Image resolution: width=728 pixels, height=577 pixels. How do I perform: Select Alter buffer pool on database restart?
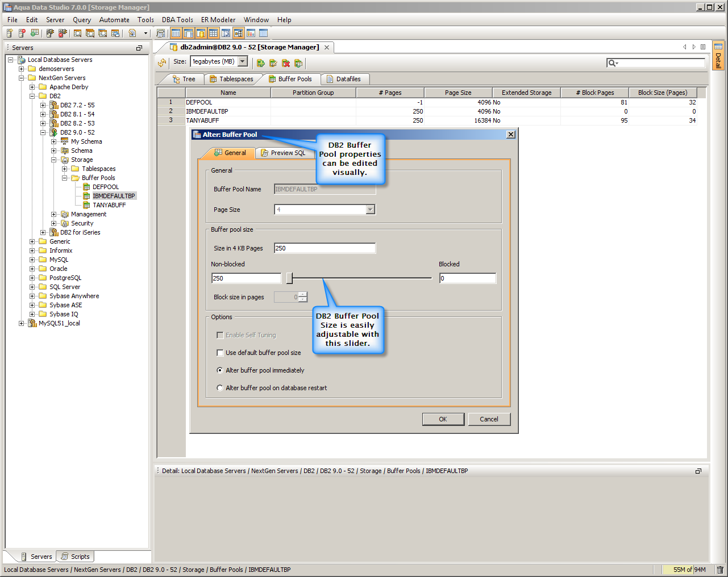pyautogui.click(x=220, y=388)
